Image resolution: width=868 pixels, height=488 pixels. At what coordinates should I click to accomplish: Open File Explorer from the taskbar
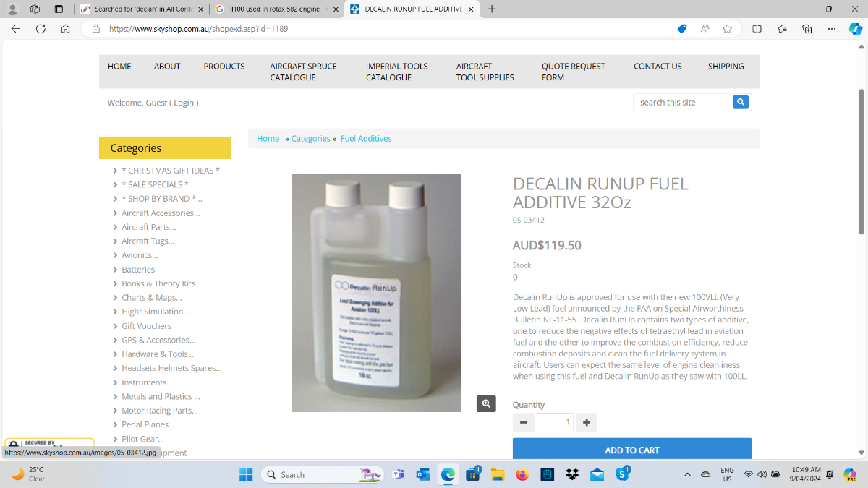pyautogui.click(x=498, y=474)
